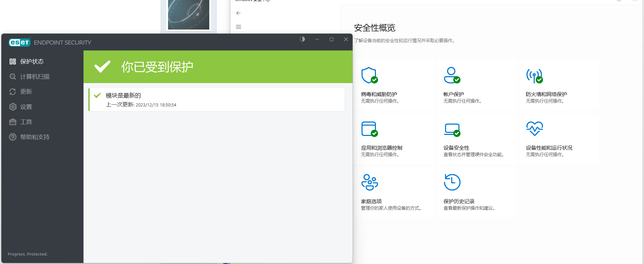Open 帐户保护 tile label
Viewport: 644px width, 264px height.
454,94
